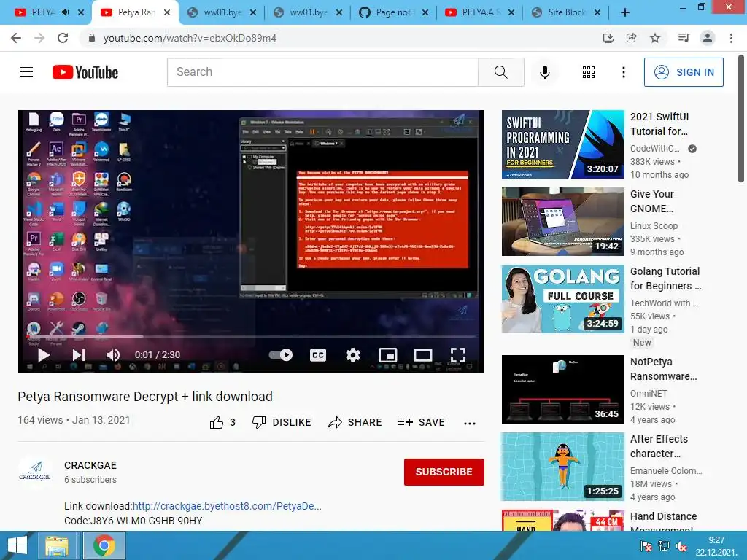The width and height of the screenshot is (747, 560).
Task: Enter full screen mode
Action: point(458,355)
